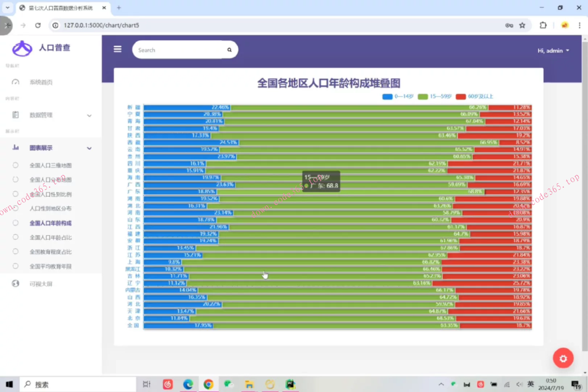Open the tab search dropdown chevron
The height and width of the screenshot is (392, 588).
click(x=7, y=8)
